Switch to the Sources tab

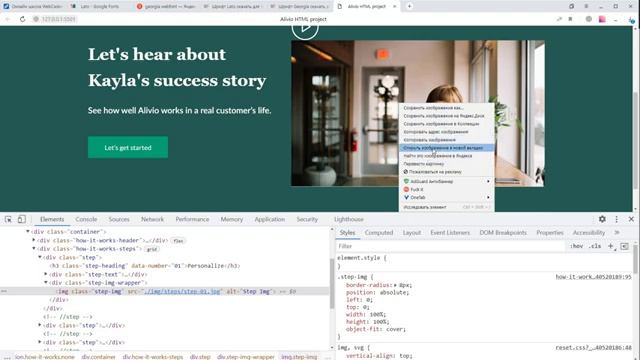point(119,219)
